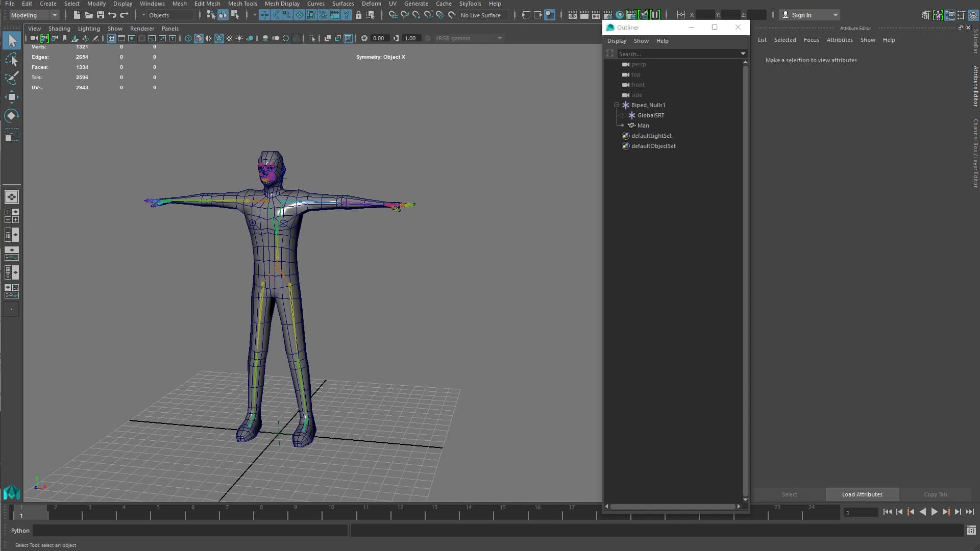Click the Python command line input
980x551 pixels.
pos(190,531)
